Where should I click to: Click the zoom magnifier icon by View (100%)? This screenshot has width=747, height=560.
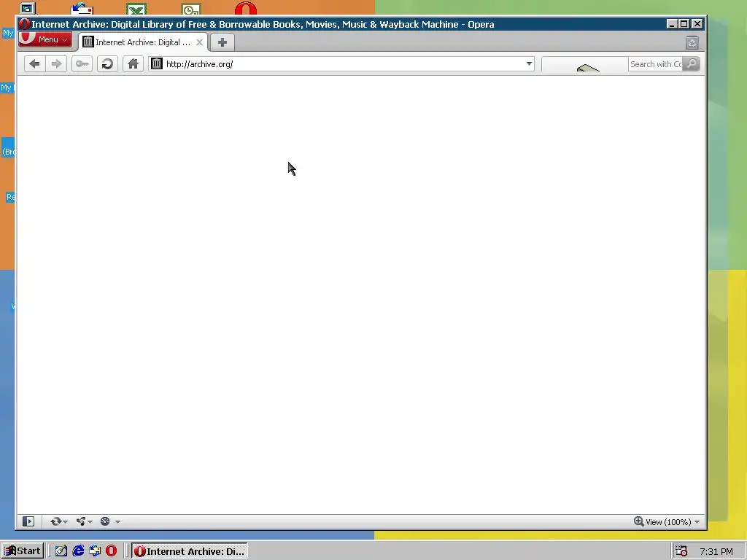[638, 521]
